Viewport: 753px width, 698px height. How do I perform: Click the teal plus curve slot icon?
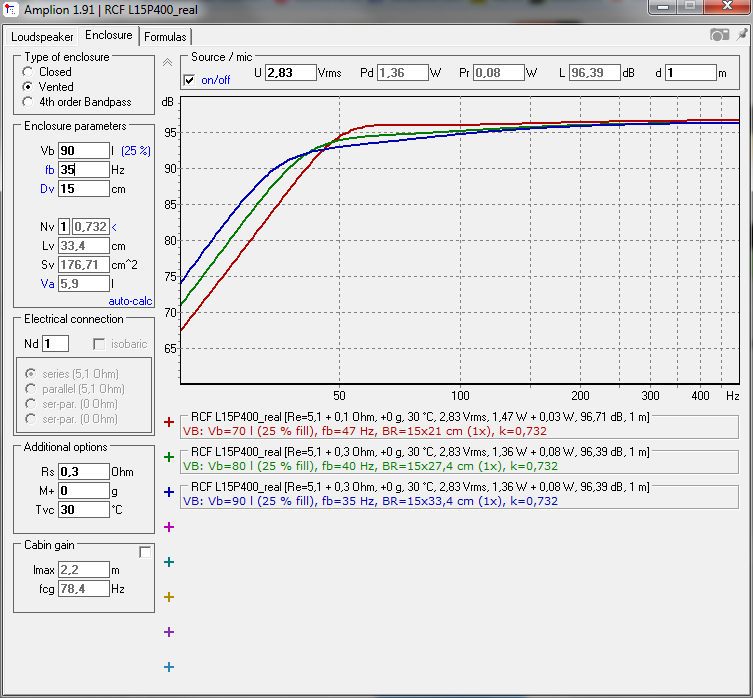click(169, 562)
